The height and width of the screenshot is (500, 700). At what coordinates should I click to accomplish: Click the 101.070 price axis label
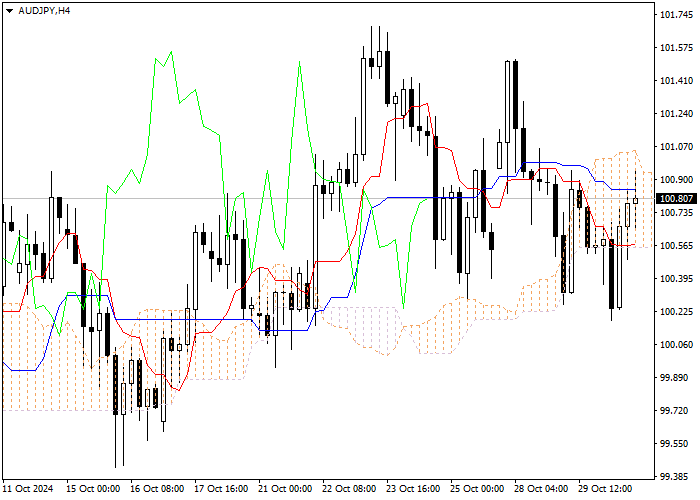pyautogui.click(x=676, y=146)
